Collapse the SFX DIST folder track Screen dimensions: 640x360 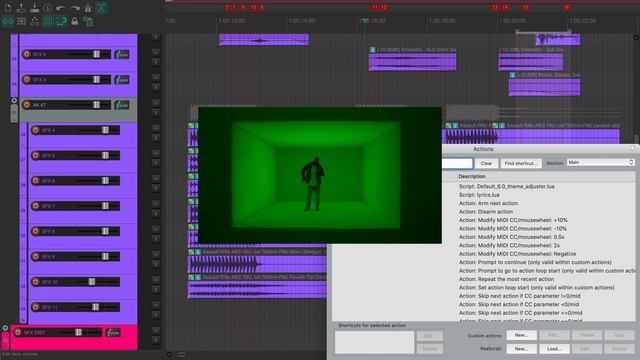point(5,328)
